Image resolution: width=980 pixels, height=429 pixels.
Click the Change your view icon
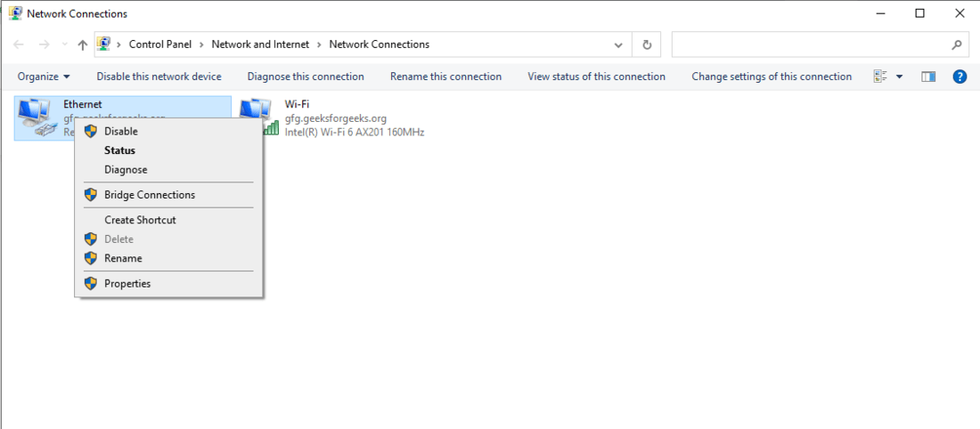tap(880, 77)
